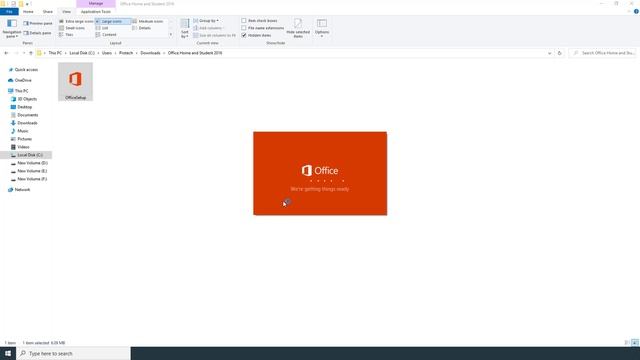This screenshot has height=360, width=640.
Task: Select Medium icons layout
Action: (148, 21)
